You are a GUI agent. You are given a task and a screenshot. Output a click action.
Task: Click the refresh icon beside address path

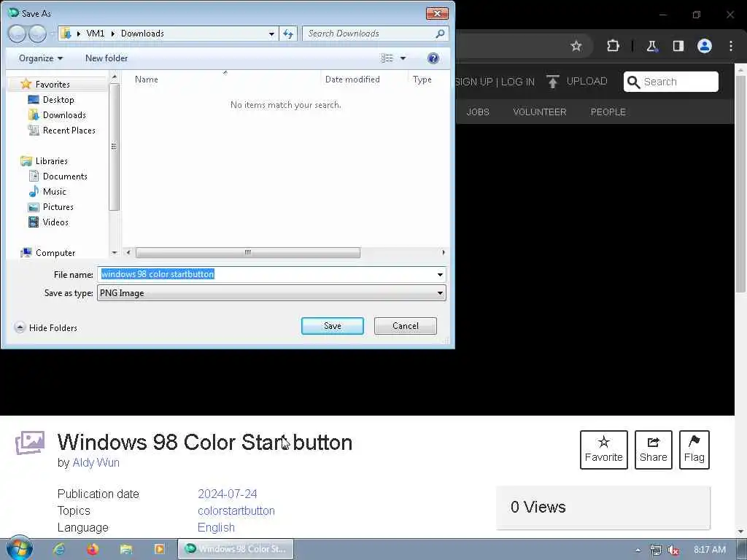pos(288,34)
